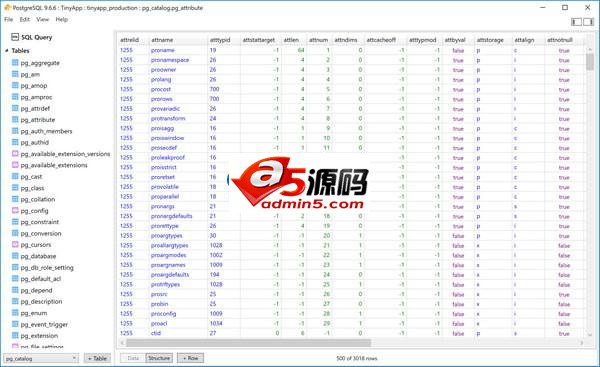Image resolution: width=600 pixels, height=367 pixels.
Task: Click the horizontal scrollbar of the grid
Action: coord(249,343)
